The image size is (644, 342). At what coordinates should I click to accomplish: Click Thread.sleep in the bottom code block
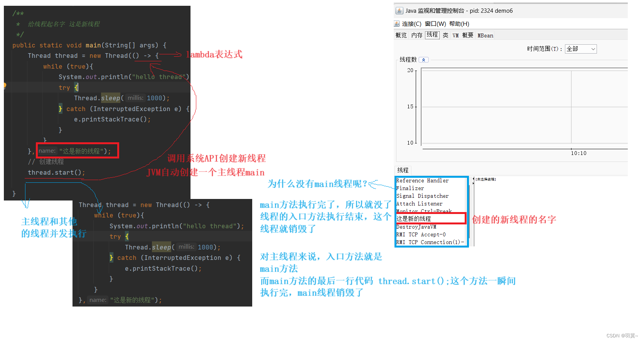click(x=148, y=247)
